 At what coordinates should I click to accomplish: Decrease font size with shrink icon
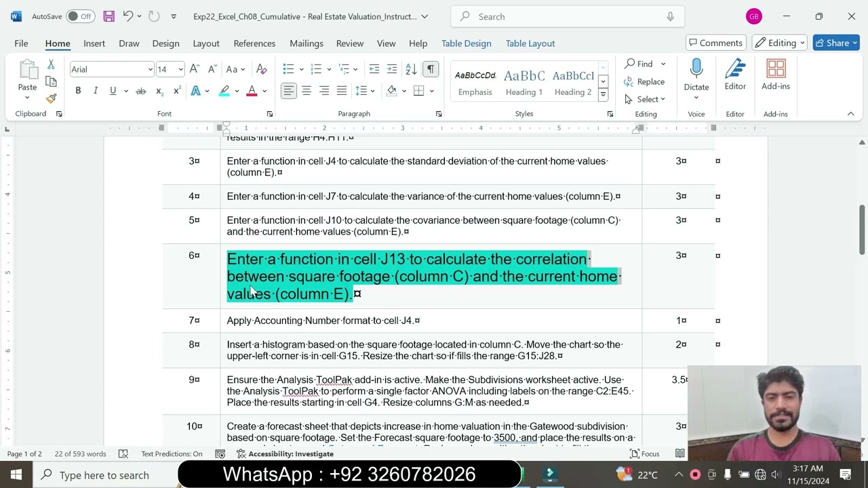pyautogui.click(x=212, y=69)
